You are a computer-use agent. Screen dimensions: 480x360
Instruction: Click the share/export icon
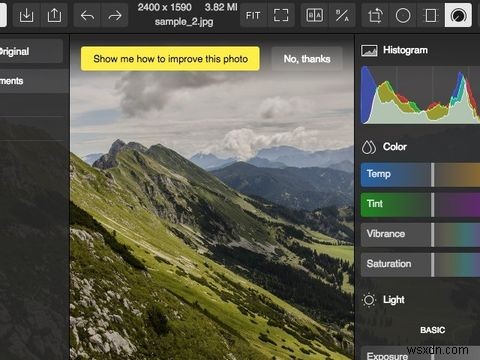point(54,15)
